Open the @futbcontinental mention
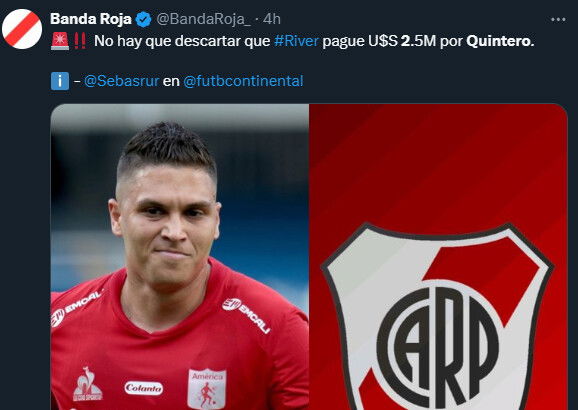Image resolution: width=578 pixels, height=410 pixels. (243, 81)
